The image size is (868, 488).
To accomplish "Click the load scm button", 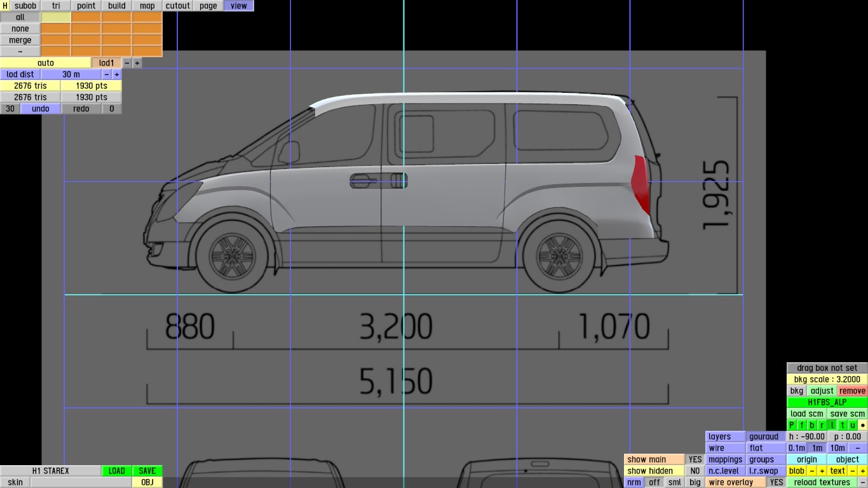I will click(807, 414).
